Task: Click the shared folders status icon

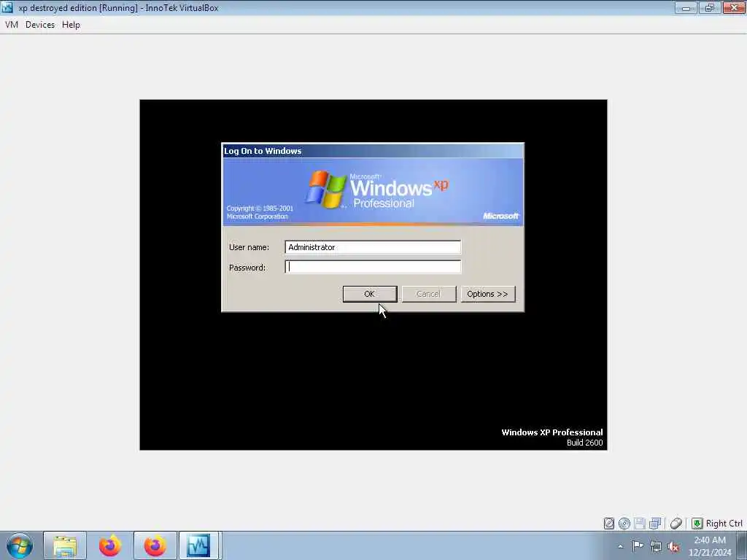Action: click(655, 524)
